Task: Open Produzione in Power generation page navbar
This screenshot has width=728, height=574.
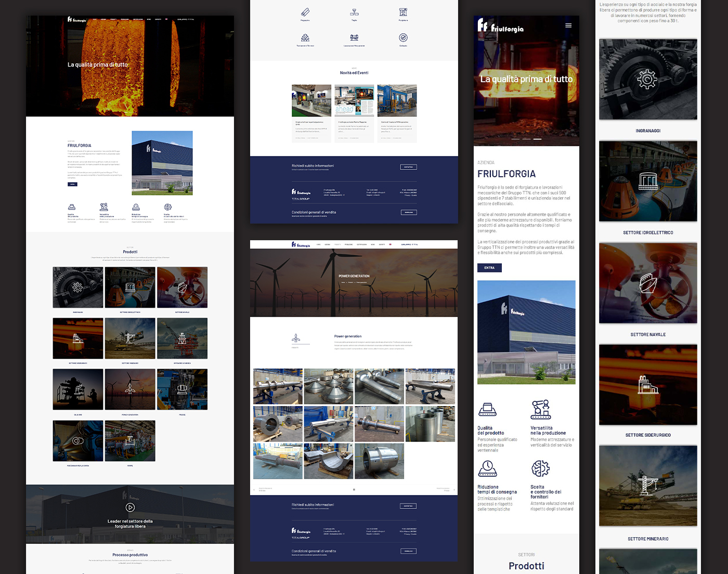Action: (348, 244)
